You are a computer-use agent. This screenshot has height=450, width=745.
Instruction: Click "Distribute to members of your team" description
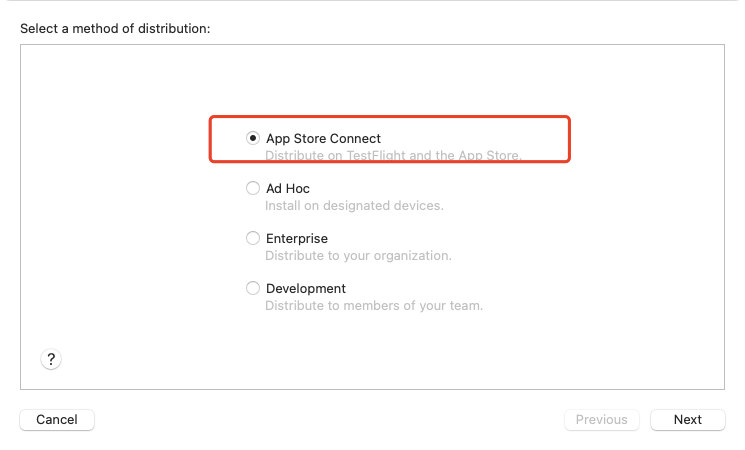[x=374, y=305]
